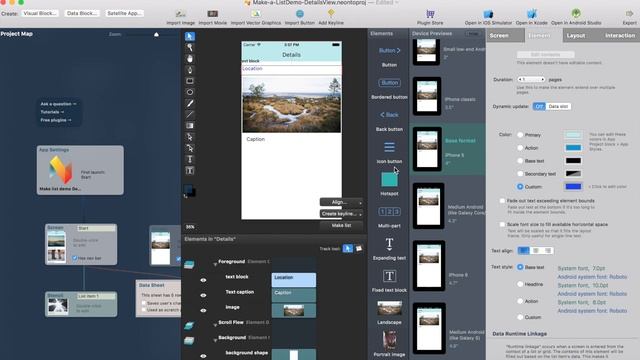The image size is (640, 360).
Task: Select the arrow selection tool
Action: tap(190, 36)
